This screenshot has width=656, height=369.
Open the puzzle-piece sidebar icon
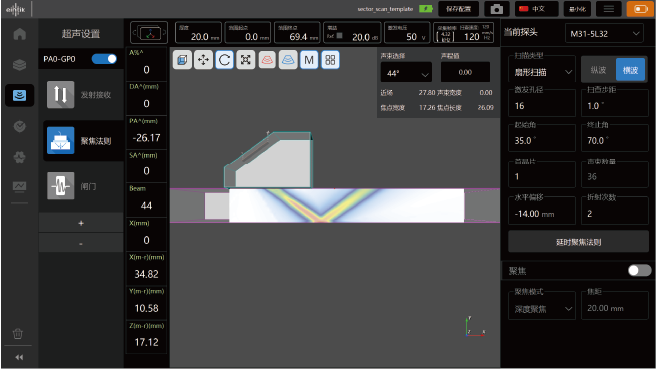click(20, 157)
